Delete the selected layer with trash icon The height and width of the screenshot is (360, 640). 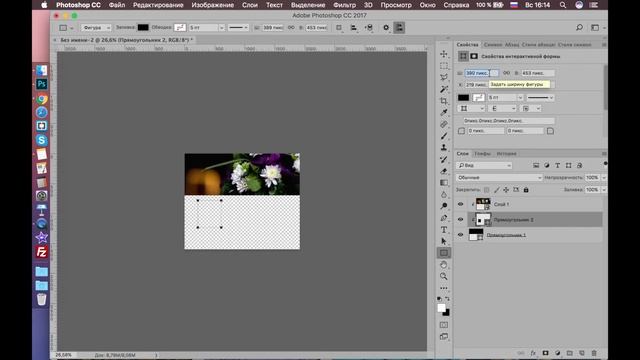[x=594, y=353]
